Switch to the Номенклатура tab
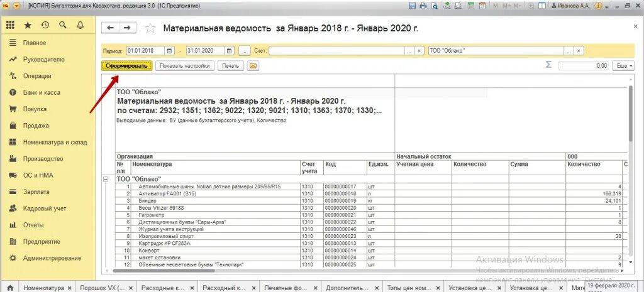Screen dimensions: 644x292 coord(44,288)
